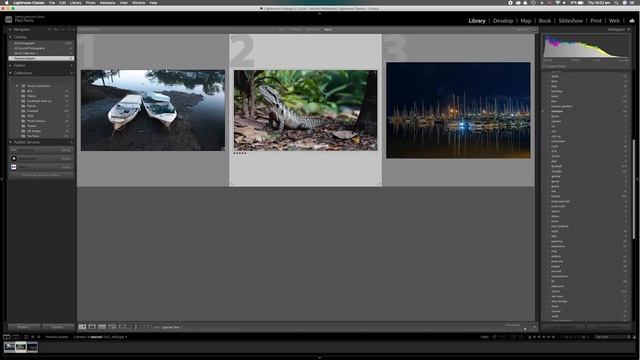Click the Export button
The height and width of the screenshot is (360, 640).
pos(58,327)
